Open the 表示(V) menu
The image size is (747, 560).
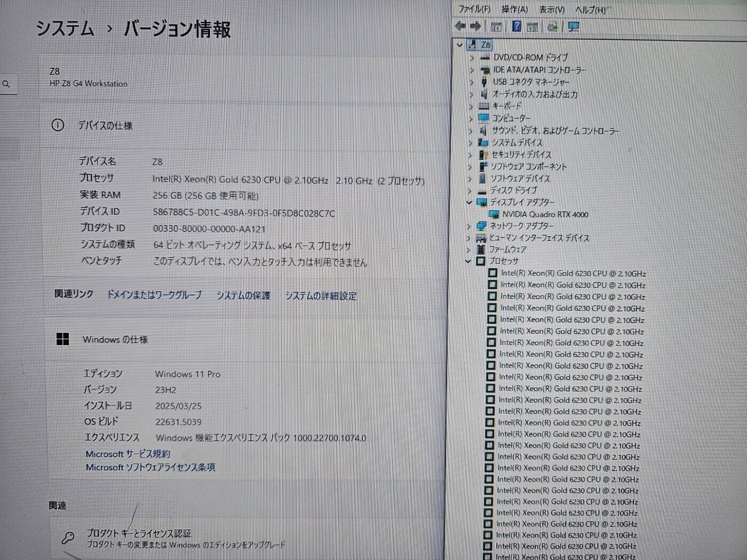551,10
